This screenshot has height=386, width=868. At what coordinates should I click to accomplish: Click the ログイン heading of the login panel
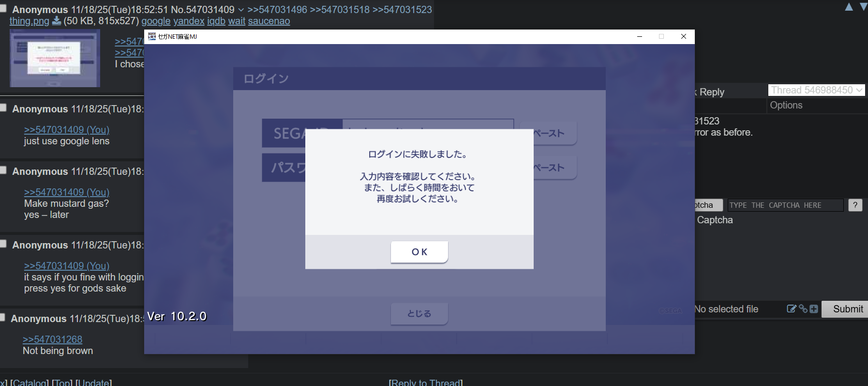tap(266, 78)
